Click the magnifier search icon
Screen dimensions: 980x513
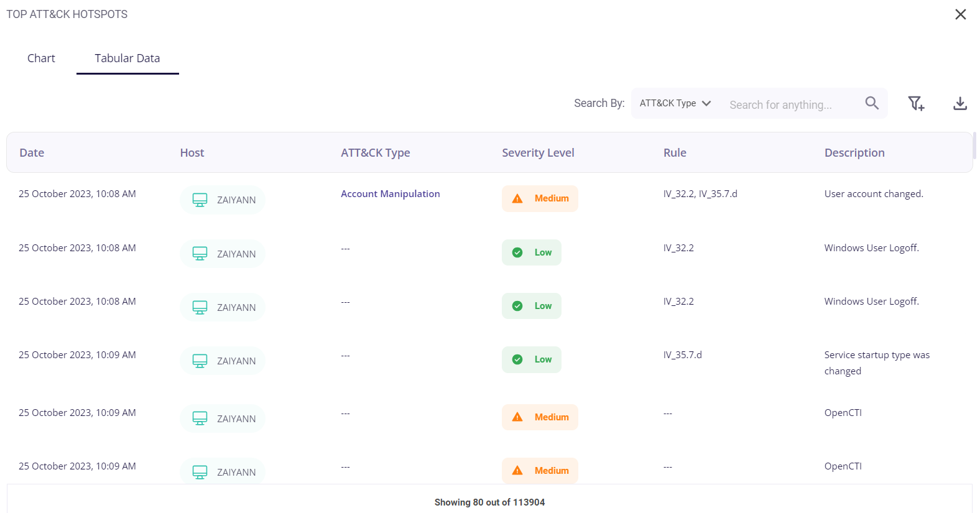point(872,103)
